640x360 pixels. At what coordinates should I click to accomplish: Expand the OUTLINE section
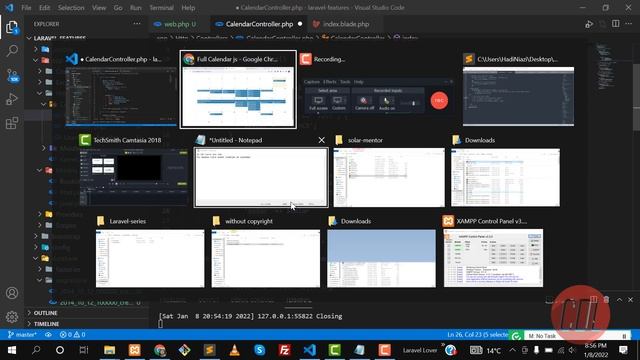coord(45,313)
